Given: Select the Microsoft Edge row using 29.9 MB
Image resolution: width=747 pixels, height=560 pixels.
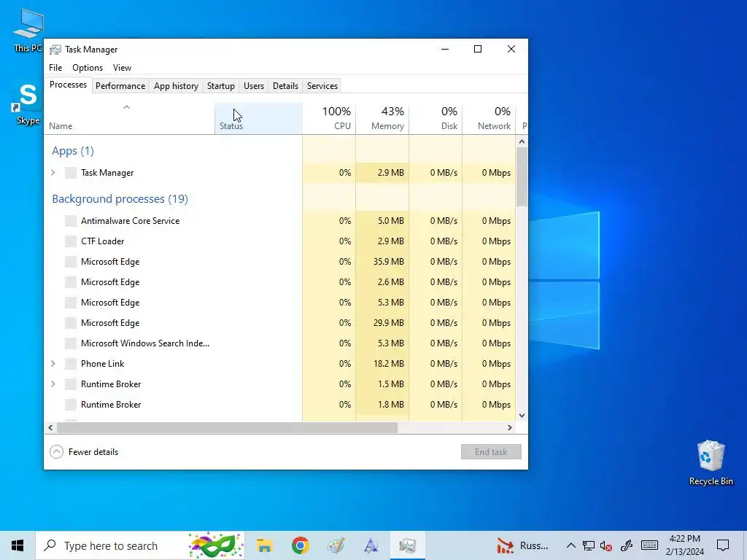Looking at the screenshot, I should tap(280, 323).
